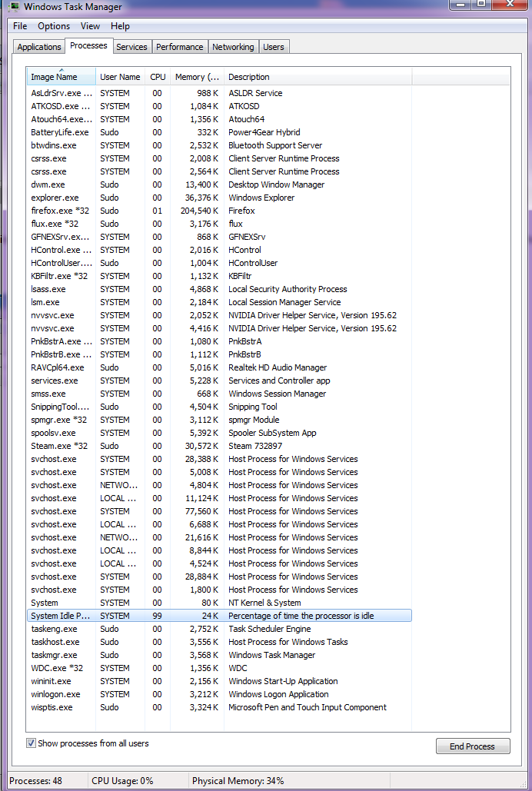Screen dimensions: 532x791
Task: Select the Atouch64.exe process
Action: (219, 119)
